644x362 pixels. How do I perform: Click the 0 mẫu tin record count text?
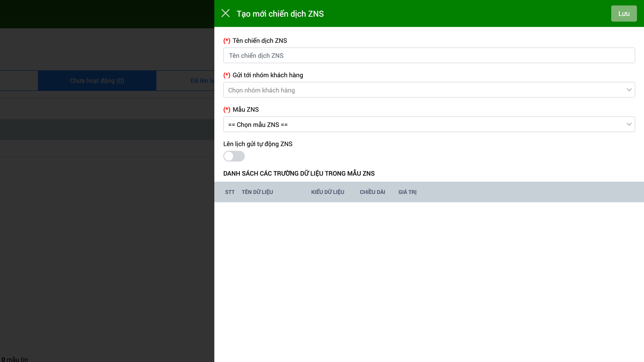(x=15, y=359)
